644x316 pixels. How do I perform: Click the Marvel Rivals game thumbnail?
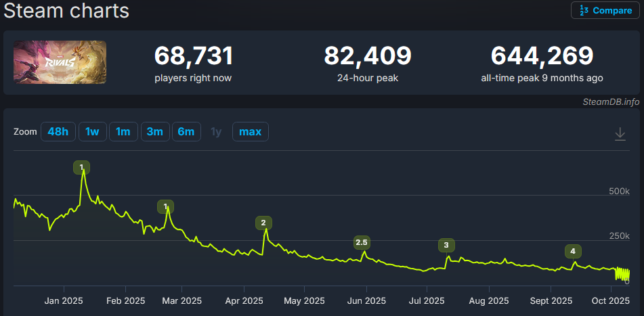click(x=60, y=62)
